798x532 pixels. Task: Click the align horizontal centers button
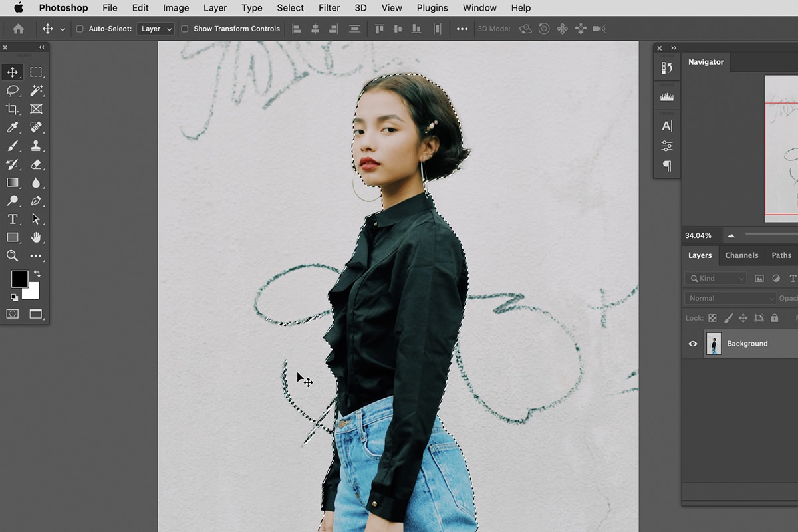(315, 29)
